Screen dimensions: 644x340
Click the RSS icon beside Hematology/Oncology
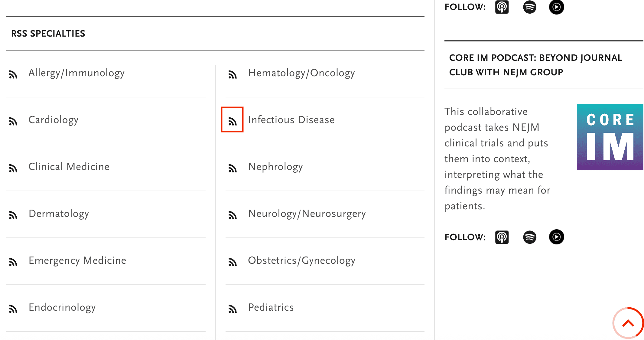[x=232, y=74]
